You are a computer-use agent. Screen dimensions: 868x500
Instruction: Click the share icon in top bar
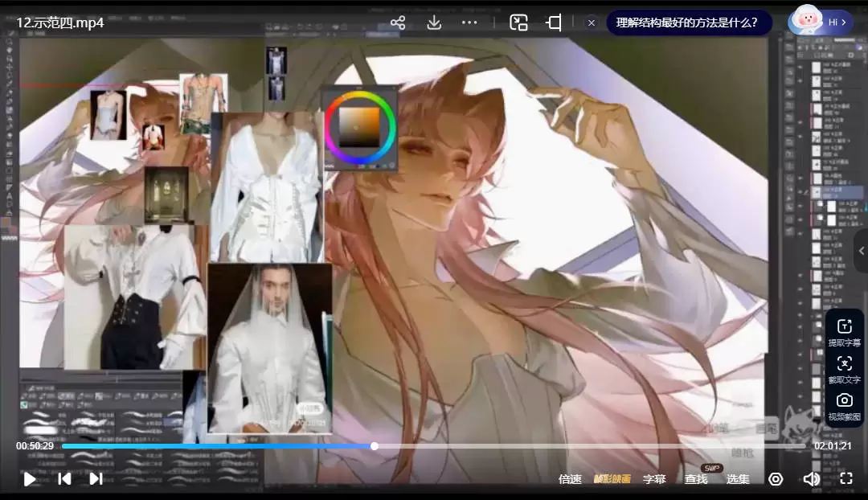398,23
